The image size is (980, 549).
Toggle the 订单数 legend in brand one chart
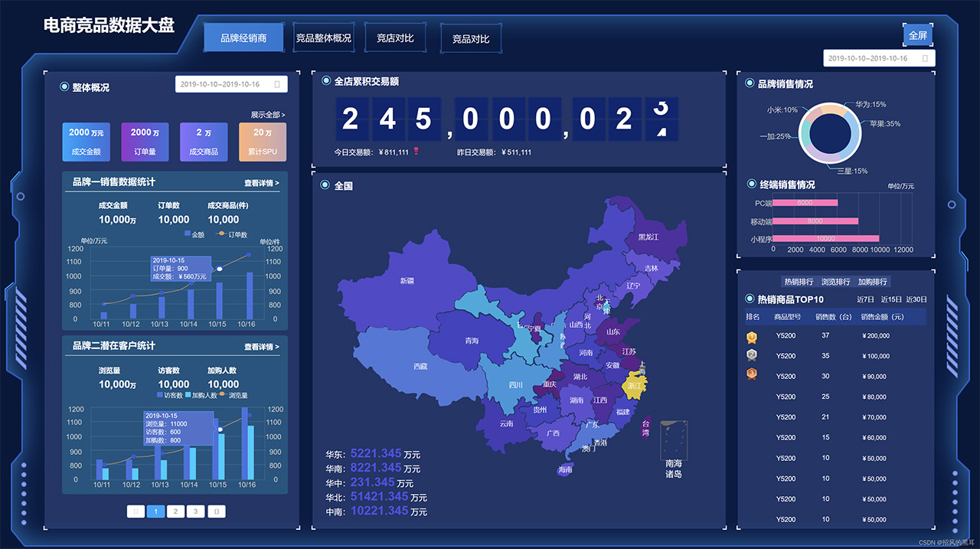pyautogui.click(x=233, y=234)
